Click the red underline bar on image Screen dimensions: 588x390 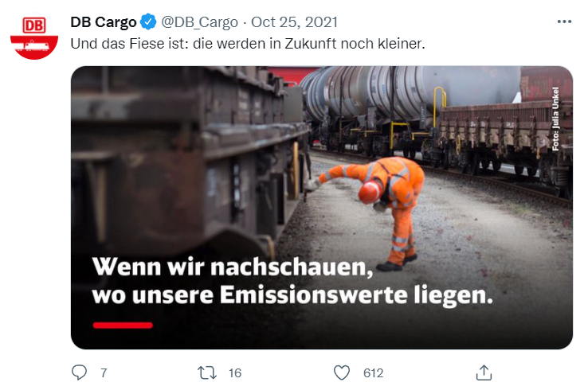click(x=123, y=325)
